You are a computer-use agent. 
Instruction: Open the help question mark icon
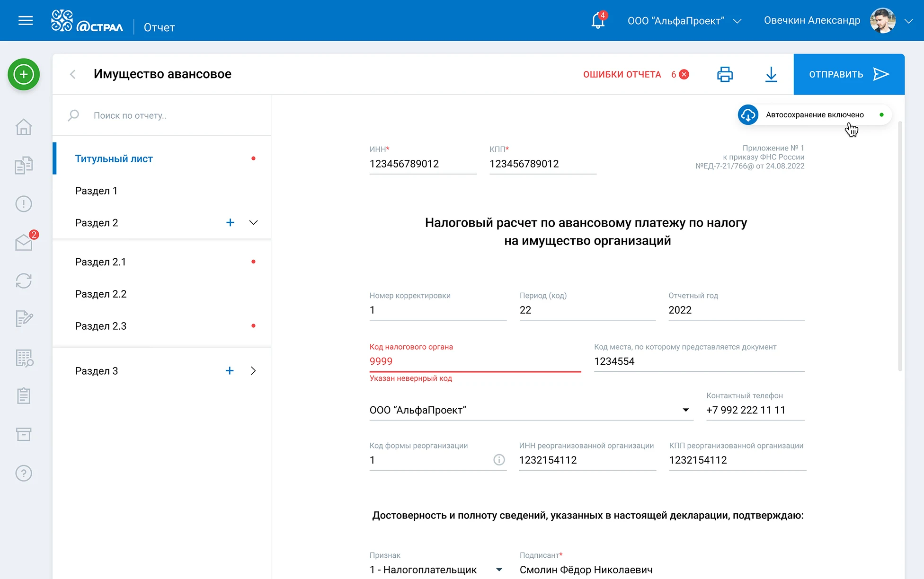click(x=24, y=473)
